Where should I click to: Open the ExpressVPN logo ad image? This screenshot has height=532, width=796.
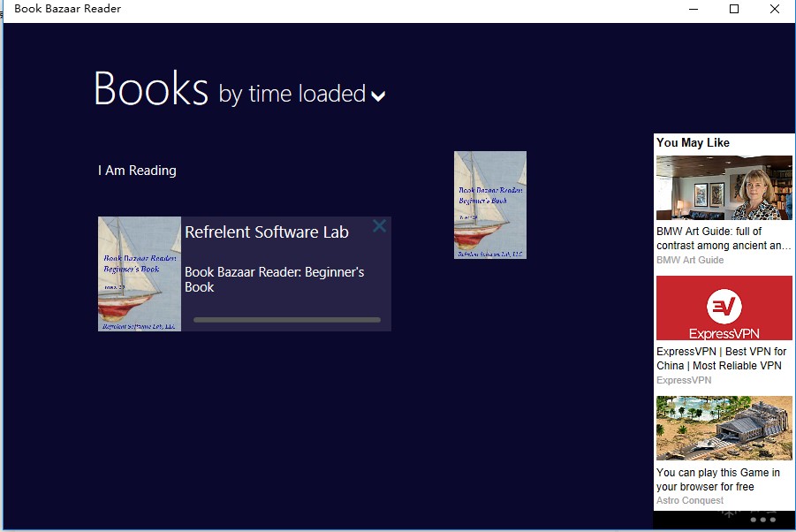coord(724,308)
